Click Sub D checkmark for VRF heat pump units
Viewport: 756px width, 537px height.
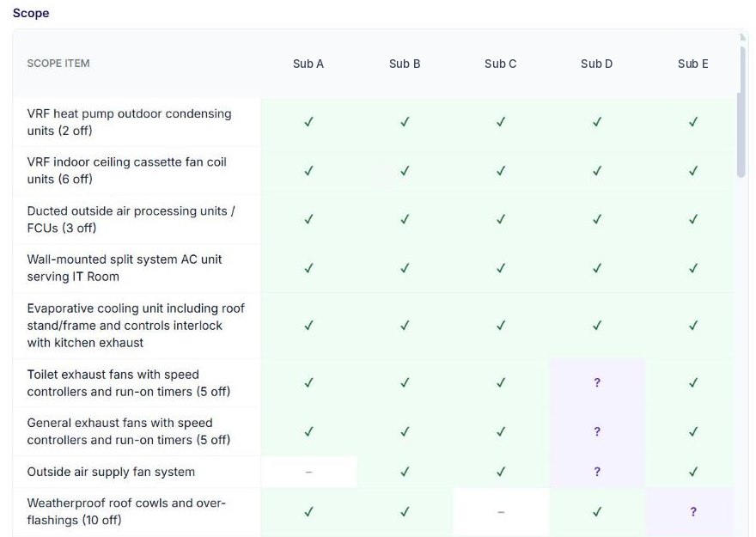click(x=597, y=122)
